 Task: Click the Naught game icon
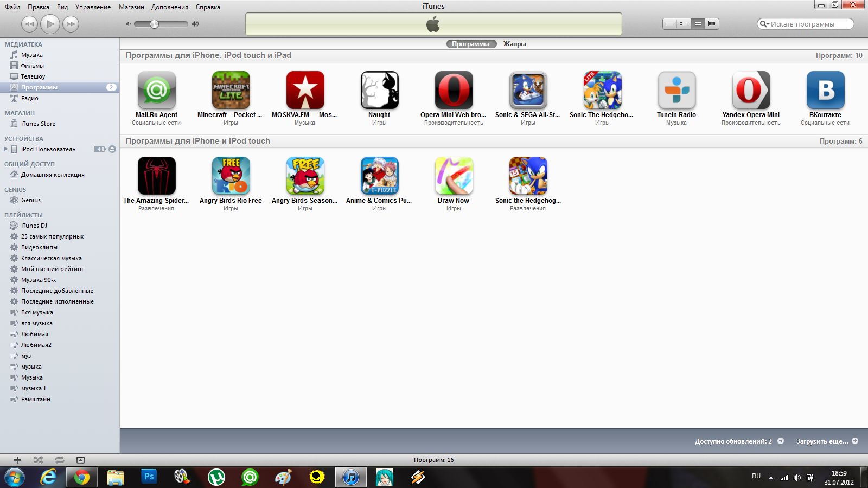coord(379,90)
